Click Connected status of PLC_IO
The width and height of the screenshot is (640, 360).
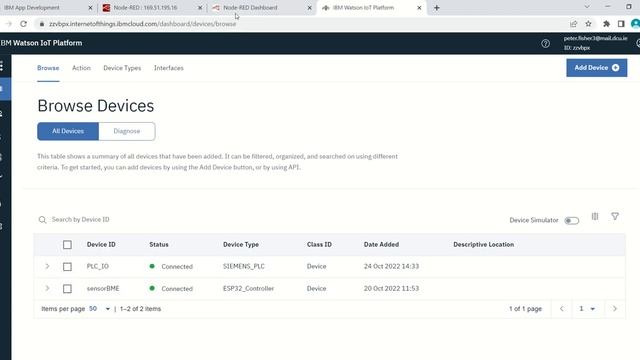pyautogui.click(x=171, y=267)
